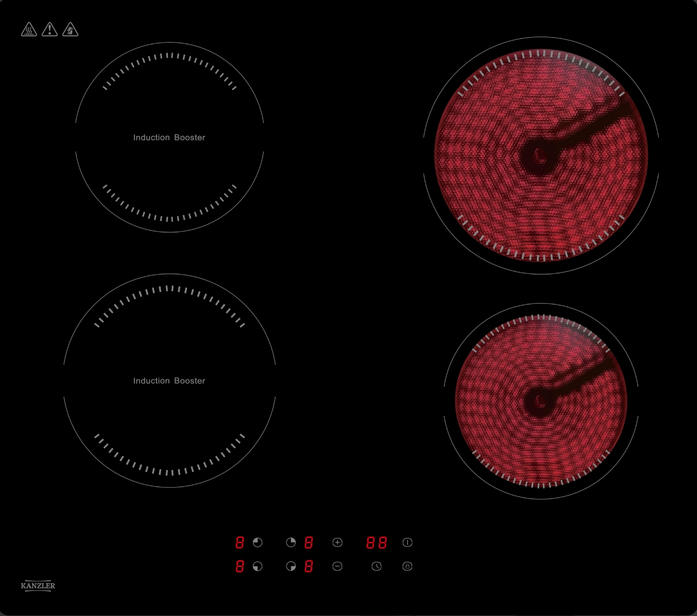Click the hot surface warning triangle icon
Image resolution: width=697 pixels, height=616 pixels.
[x=29, y=30]
